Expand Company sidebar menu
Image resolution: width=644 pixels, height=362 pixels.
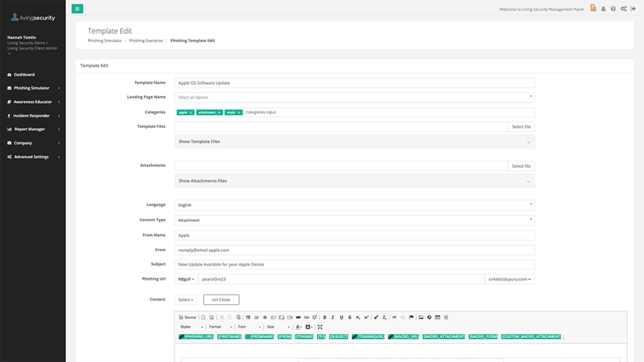(x=33, y=143)
